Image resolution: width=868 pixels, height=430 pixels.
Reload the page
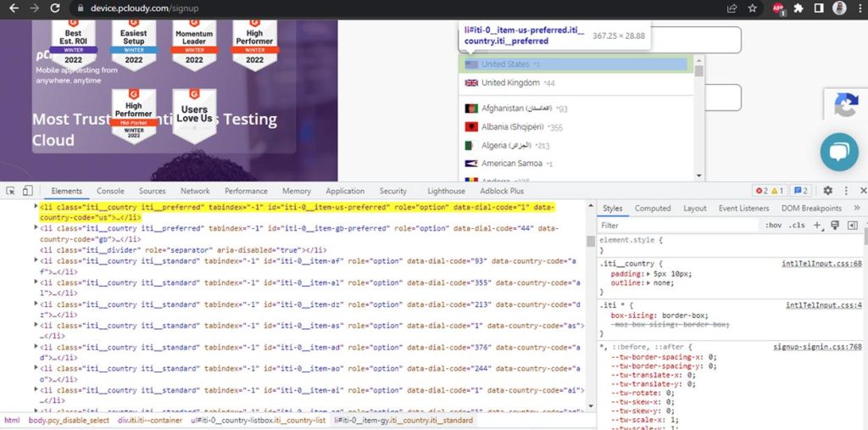pos(54,8)
